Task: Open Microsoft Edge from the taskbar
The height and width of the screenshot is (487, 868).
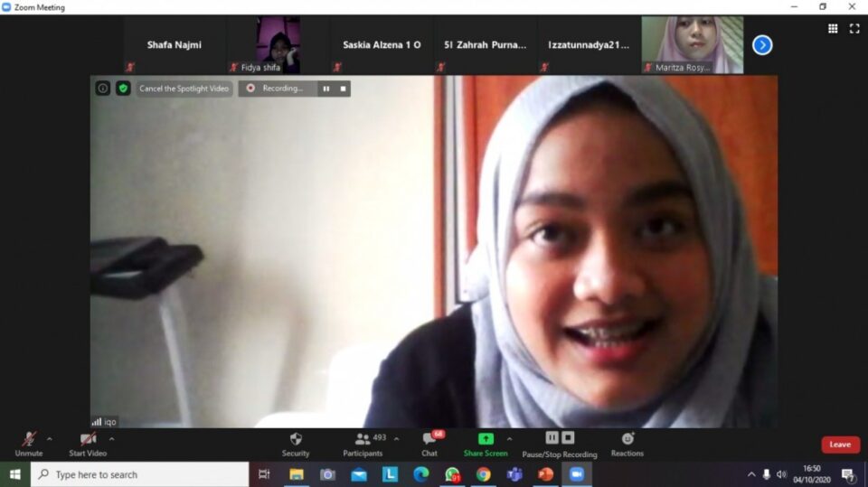Action: [421, 475]
